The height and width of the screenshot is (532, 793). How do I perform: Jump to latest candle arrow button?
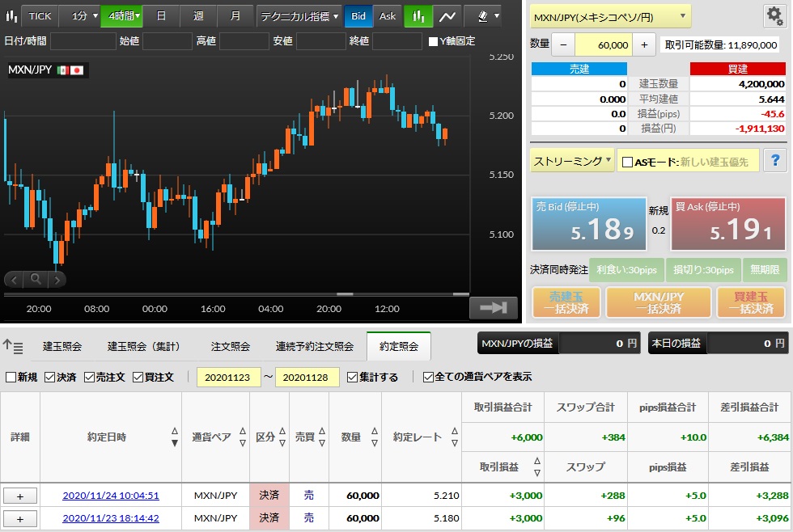pyautogui.click(x=493, y=307)
